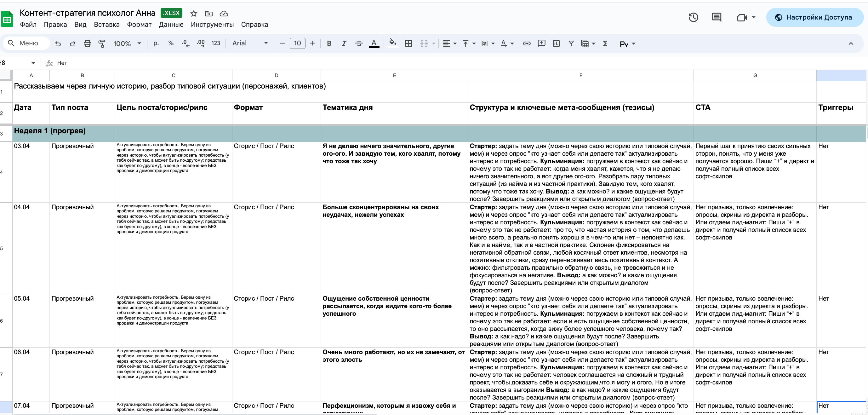Select column F header
Screen dimensions: 868x415
[580, 75]
